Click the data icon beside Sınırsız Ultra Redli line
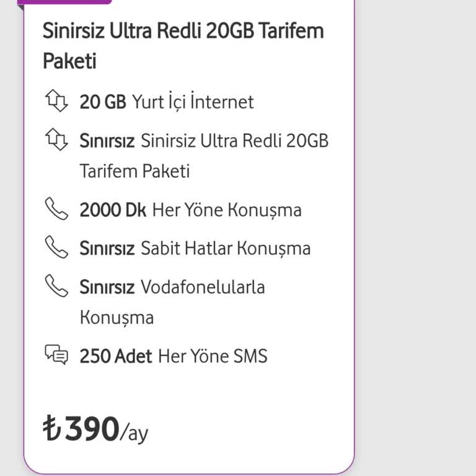 56,139
